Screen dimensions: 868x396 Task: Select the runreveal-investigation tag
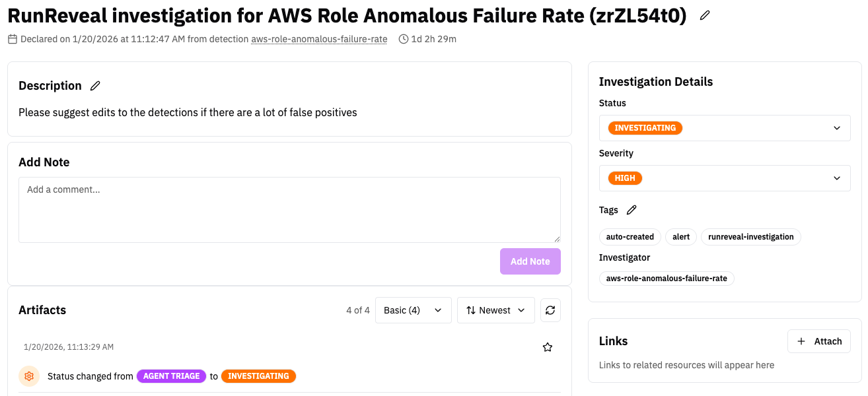[750, 237]
